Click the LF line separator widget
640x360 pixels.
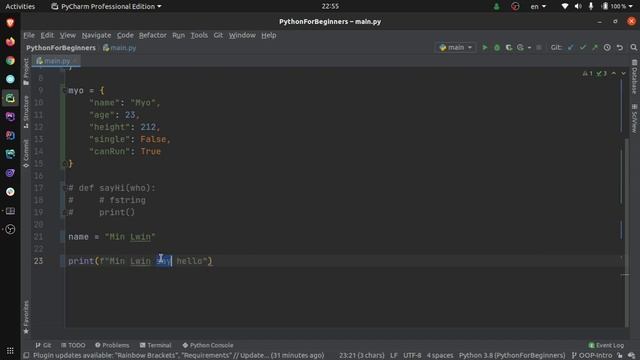(x=393, y=356)
